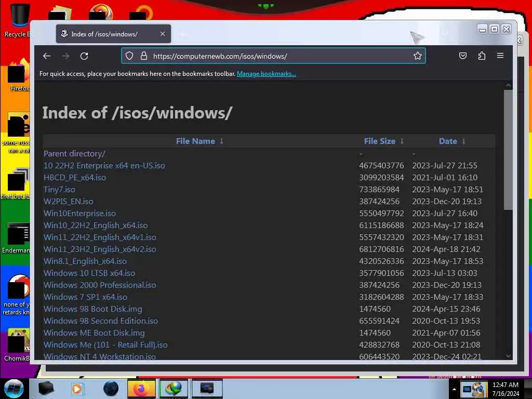Open a new tab with the plus button
This screenshot has width=532, height=399.
(182, 34)
